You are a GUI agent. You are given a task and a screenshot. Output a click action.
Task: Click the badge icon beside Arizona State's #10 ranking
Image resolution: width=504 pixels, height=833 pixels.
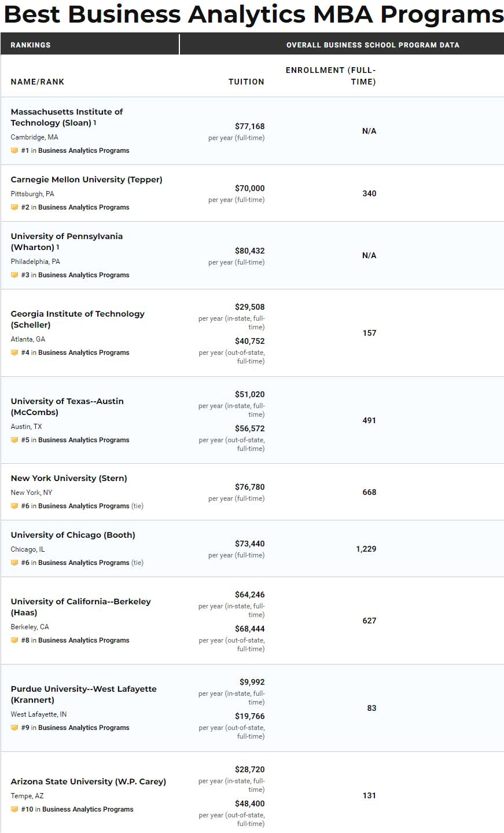14,809
